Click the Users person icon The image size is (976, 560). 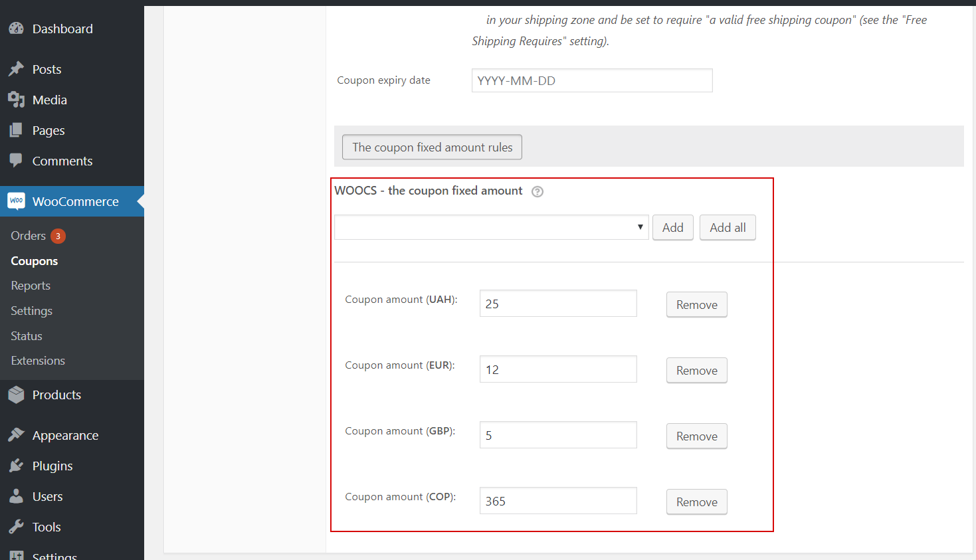16,496
